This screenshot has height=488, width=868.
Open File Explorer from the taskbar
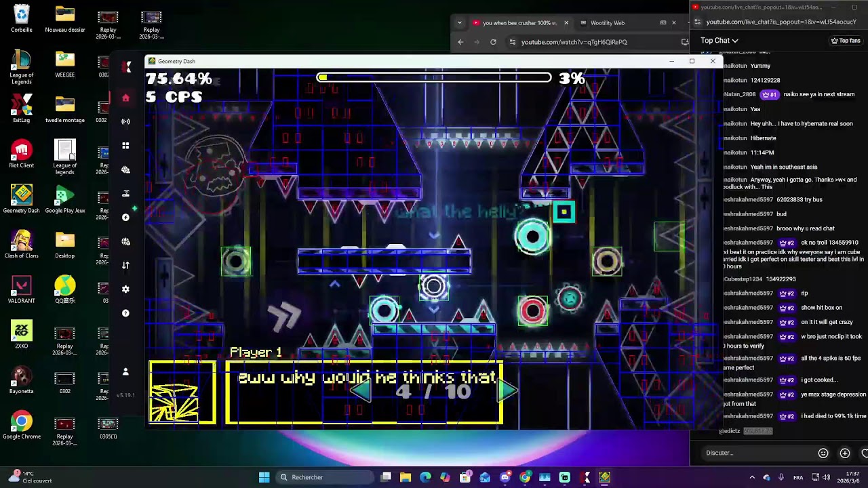(x=406, y=477)
